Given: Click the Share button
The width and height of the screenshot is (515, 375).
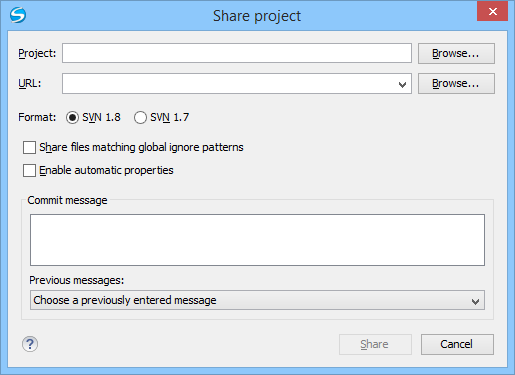Looking at the screenshot, I should point(375,344).
